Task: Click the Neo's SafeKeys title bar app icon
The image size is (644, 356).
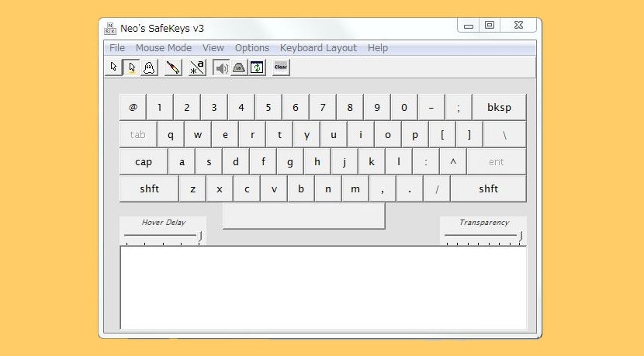Action: 110,29
